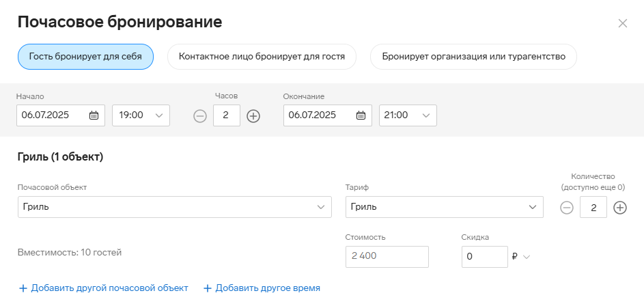Click the Скидка input field

pyautogui.click(x=485, y=257)
